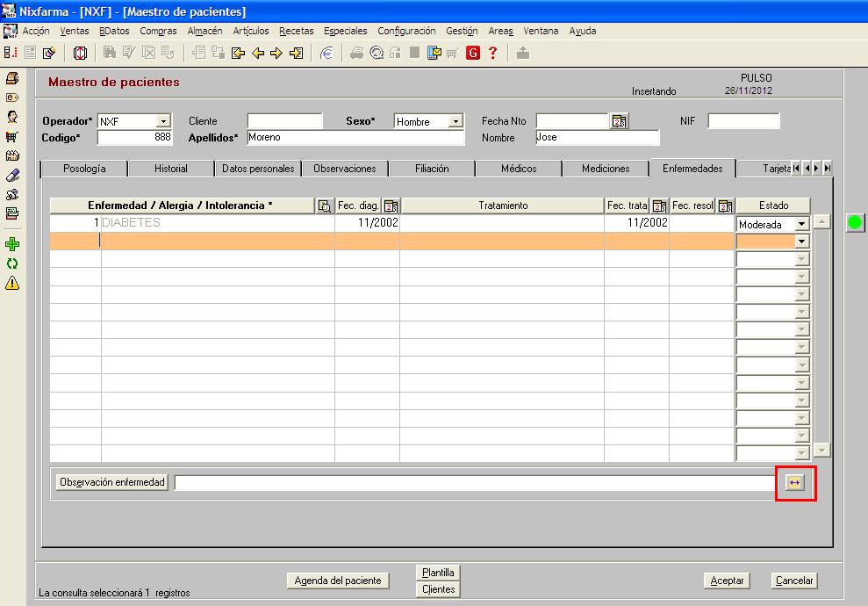Open the Fec. trata calendar icon
This screenshot has height=606, width=868.
pos(659,206)
